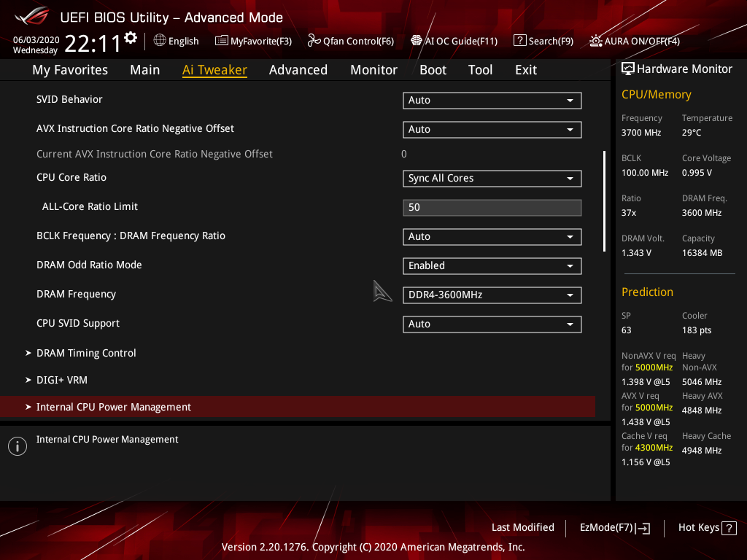Click the Last Modified button
The width and height of the screenshot is (747, 560).
pos(522,527)
